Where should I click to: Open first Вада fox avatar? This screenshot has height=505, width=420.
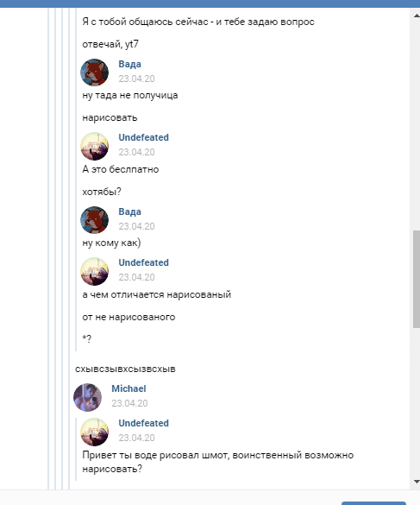pyautogui.click(x=94, y=73)
